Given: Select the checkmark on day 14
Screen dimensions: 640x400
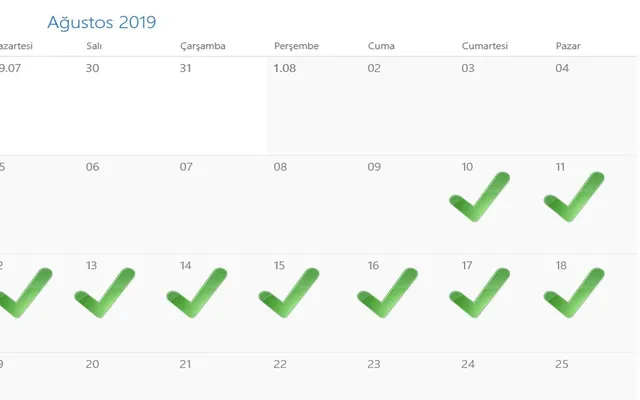Looking at the screenshot, I should pyautogui.click(x=196, y=293).
